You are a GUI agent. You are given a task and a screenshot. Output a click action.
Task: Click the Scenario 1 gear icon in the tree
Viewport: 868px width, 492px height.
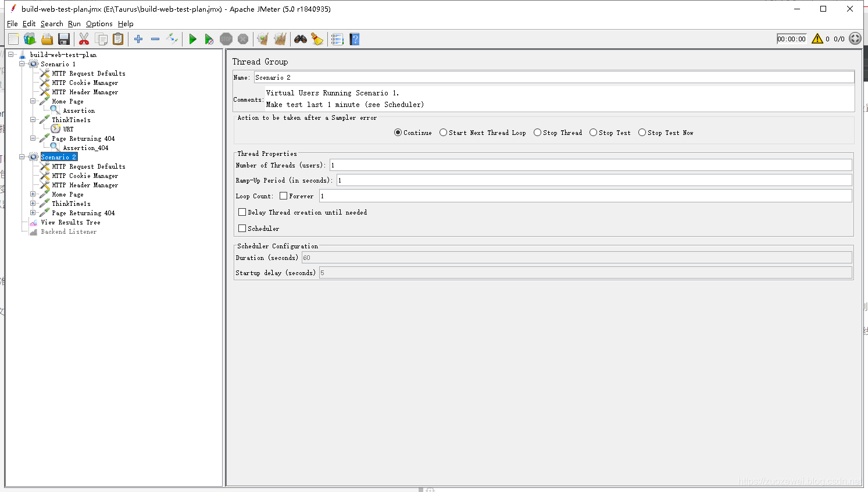(34, 64)
